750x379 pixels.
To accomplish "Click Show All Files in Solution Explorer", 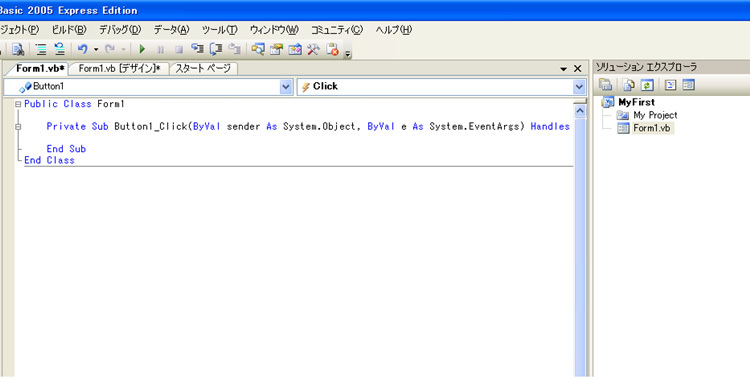I will pos(629,85).
